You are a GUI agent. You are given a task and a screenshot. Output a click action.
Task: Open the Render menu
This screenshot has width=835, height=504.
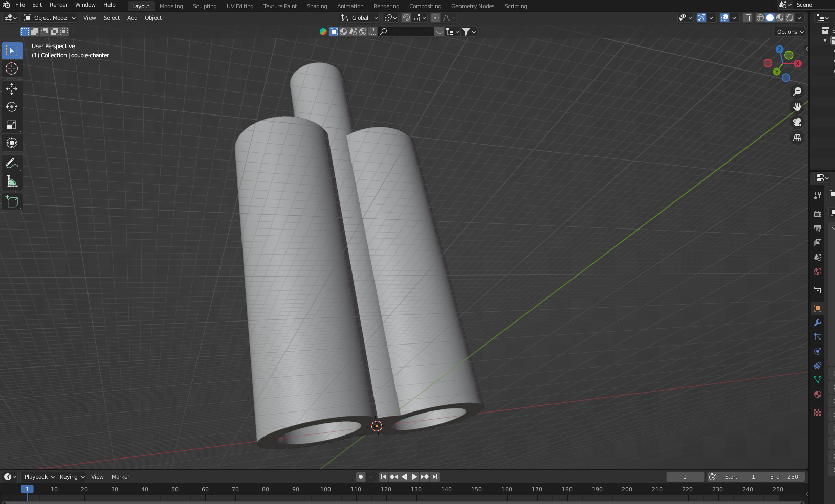pos(58,5)
